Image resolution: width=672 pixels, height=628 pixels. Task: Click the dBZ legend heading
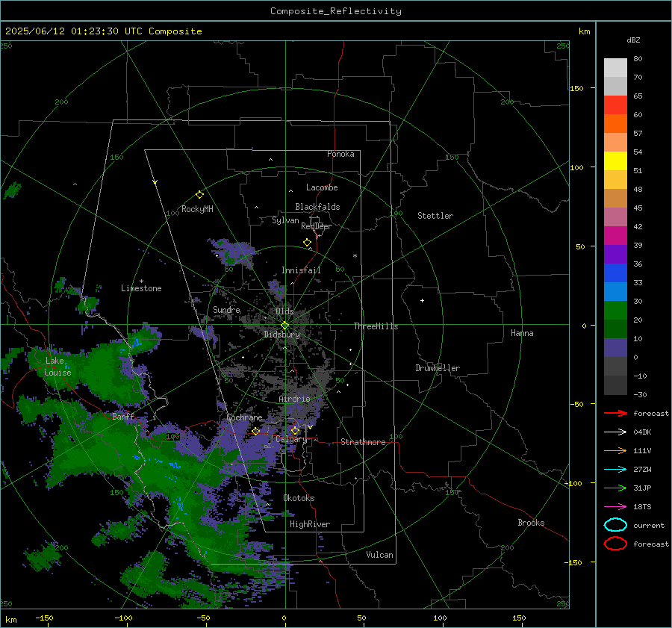coord(633,40)
